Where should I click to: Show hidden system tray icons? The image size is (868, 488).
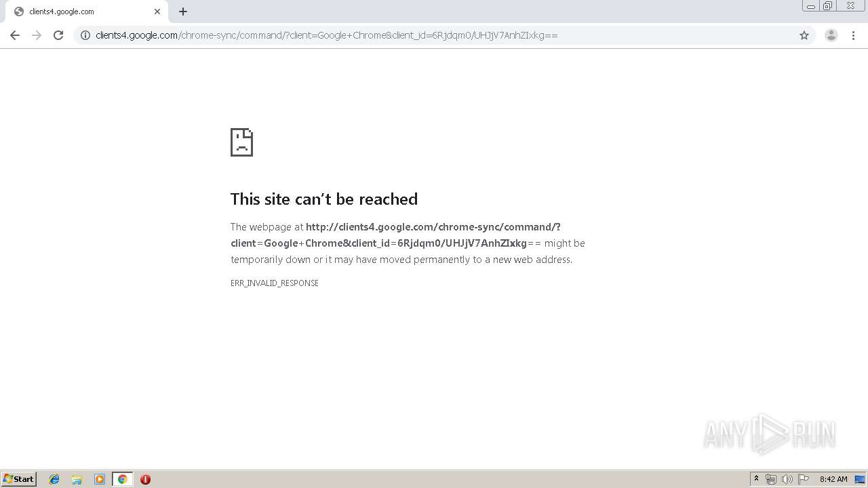coord(756,479)
